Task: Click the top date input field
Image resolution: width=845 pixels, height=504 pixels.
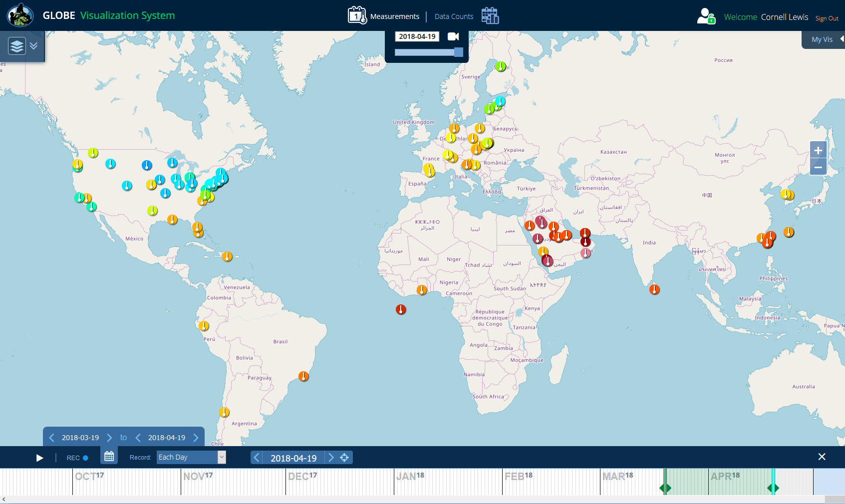Action: (417, 36)
